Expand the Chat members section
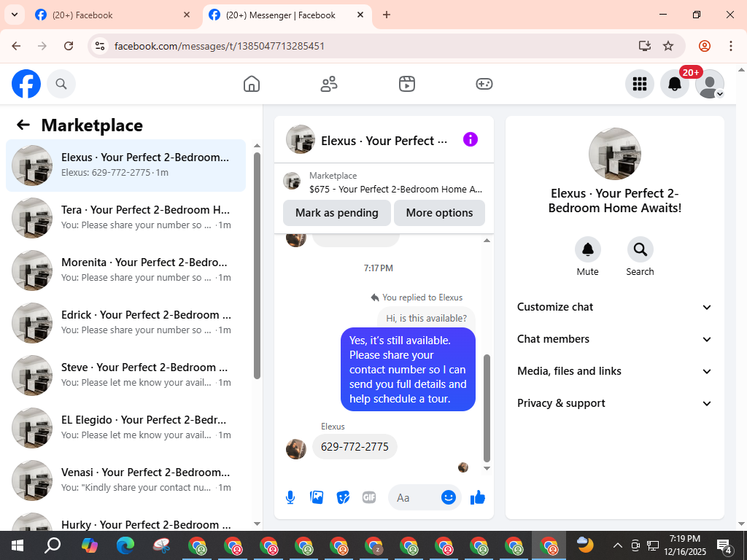747x560 pixels. [x=614, y=339]
